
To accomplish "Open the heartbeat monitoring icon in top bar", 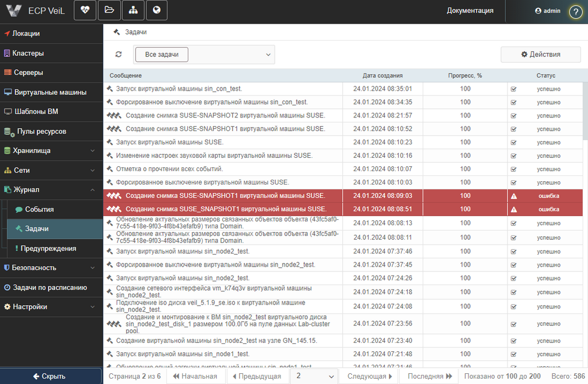I will point(85,10).
